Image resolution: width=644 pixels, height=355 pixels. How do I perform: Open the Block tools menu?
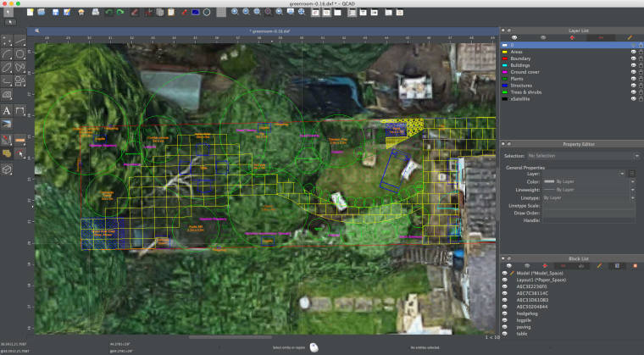tap(7, 153)
